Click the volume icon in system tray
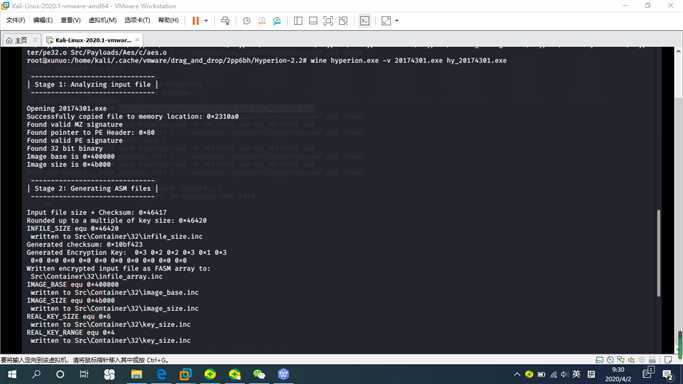Viewport: 683px width, 384px height. click(x=564, y=374)
